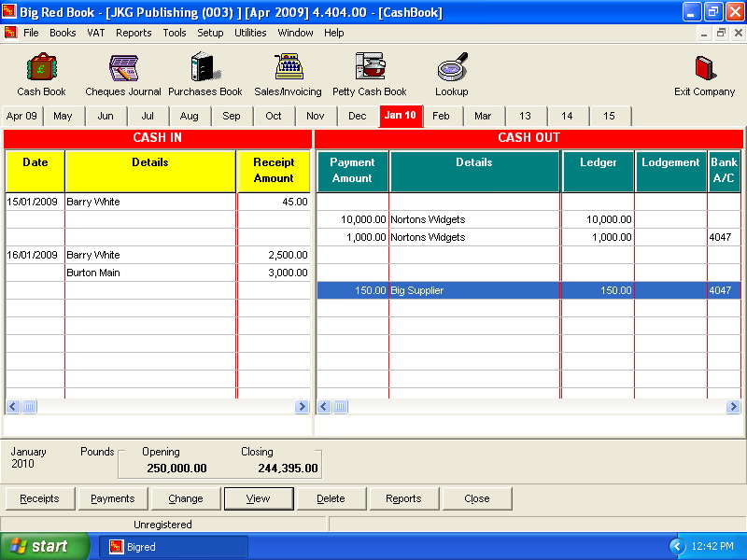Click the Cash Out left scroll arrow
Viewport: 747px width, 560px height.
pyautogui.click(x=324, y=407)
